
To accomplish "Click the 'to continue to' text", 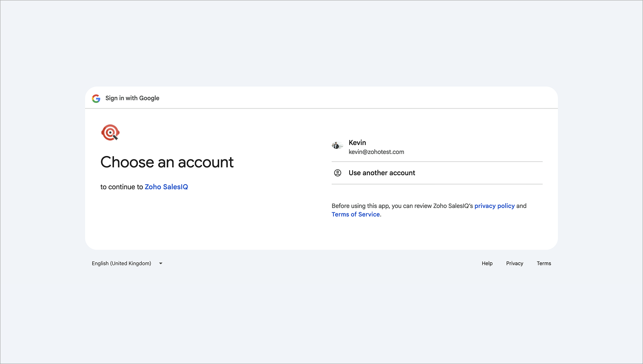I will click(x=122, y=187).
